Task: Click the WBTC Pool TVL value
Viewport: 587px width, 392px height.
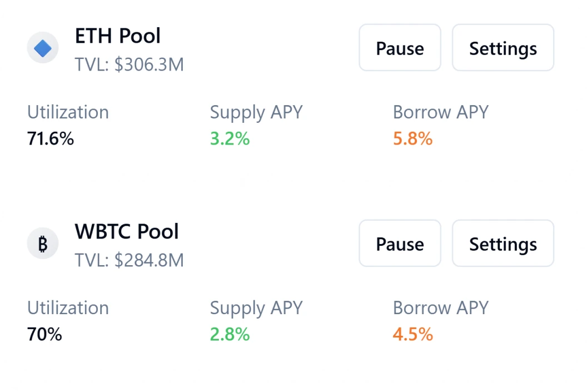Action: click(x=129, y=260)
